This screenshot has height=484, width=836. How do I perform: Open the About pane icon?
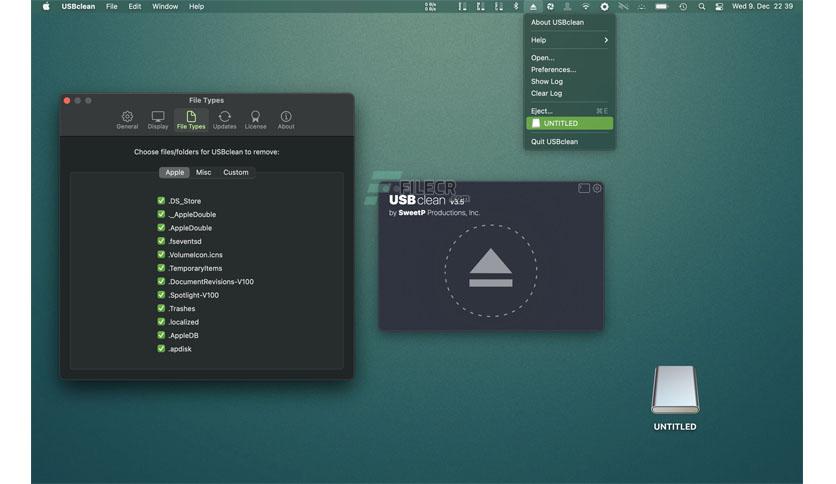point(286,120)
